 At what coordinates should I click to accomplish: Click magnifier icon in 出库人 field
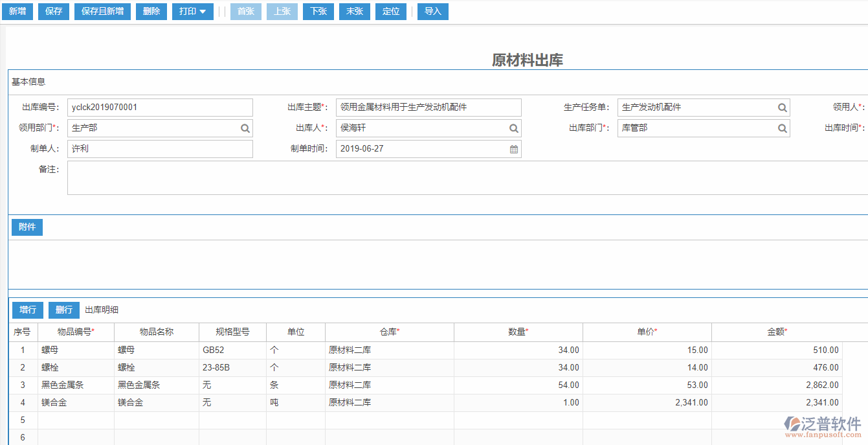pyautogui.click(x=513, y=128)
